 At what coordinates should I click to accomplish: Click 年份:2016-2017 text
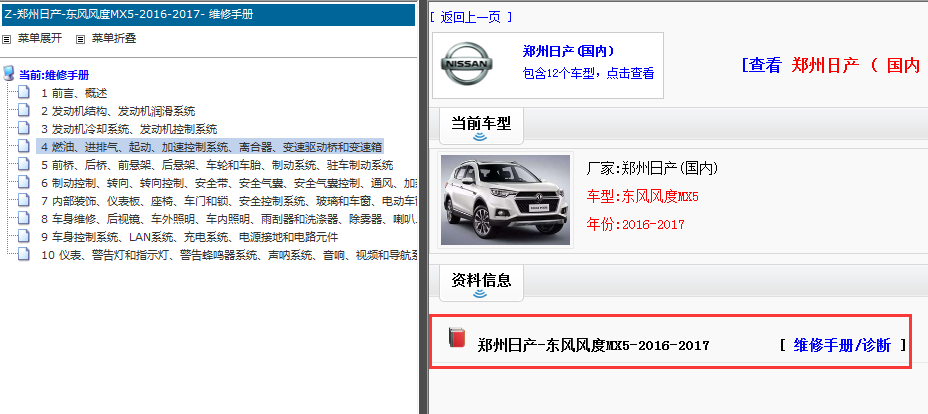[635, 225]
